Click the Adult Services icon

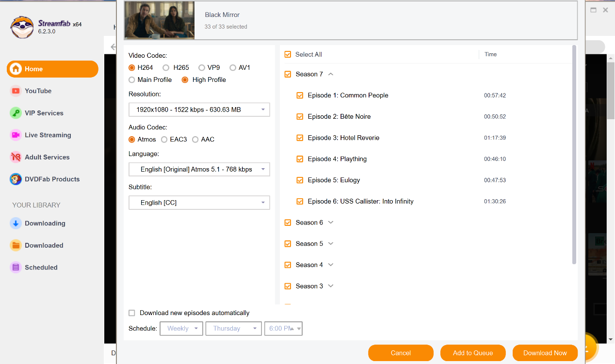point(16,157)
